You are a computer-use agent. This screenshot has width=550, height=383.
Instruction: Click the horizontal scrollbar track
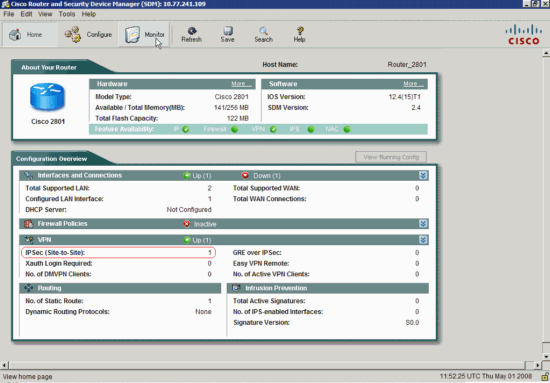pyautogui.click(x=267, y=365)
